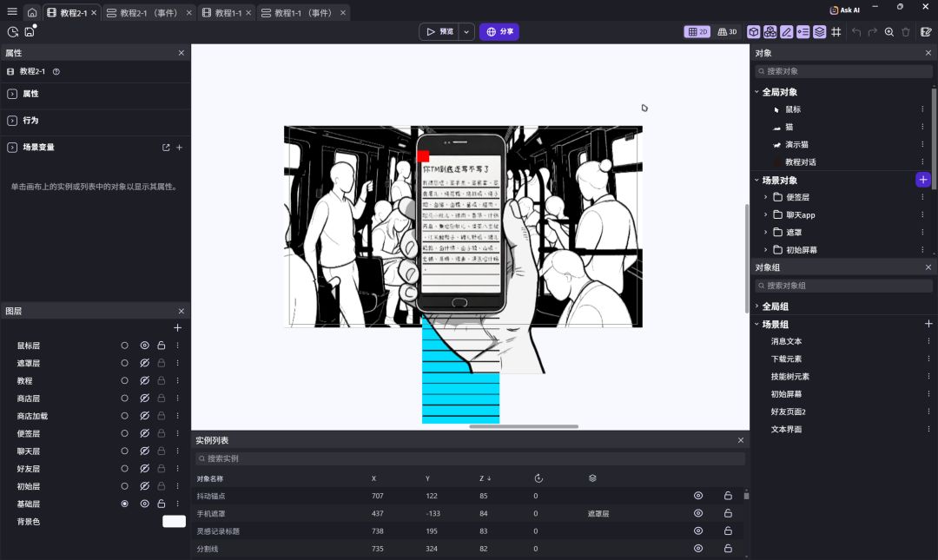Click the 预览 preview button
Viewport: 938px width, 560px height.
439,32
